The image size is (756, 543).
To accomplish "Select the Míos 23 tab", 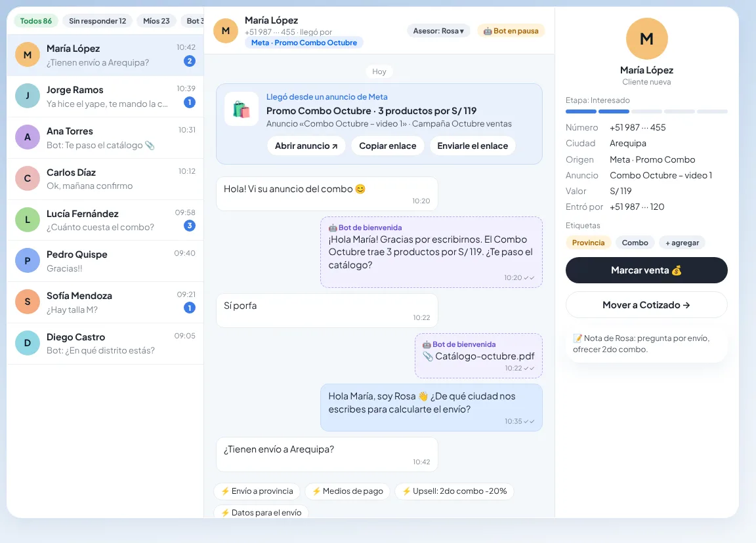I will tap(156, 21).
